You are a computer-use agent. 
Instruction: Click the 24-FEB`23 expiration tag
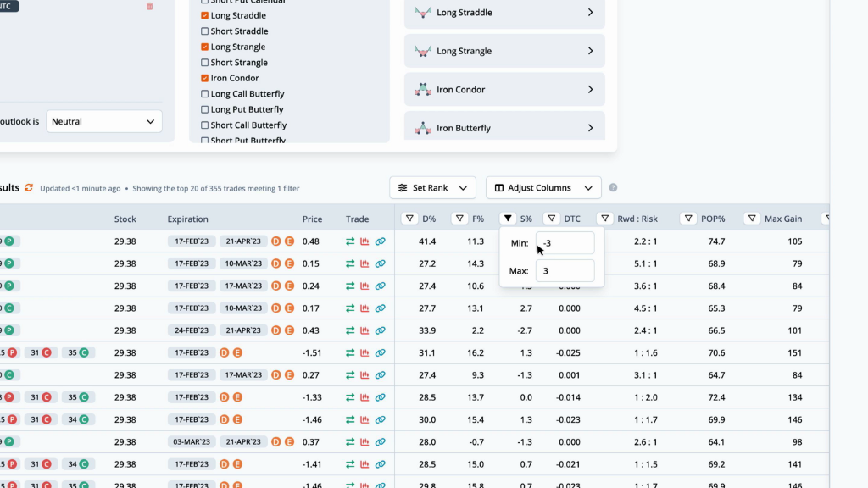[x=192, y=330]
